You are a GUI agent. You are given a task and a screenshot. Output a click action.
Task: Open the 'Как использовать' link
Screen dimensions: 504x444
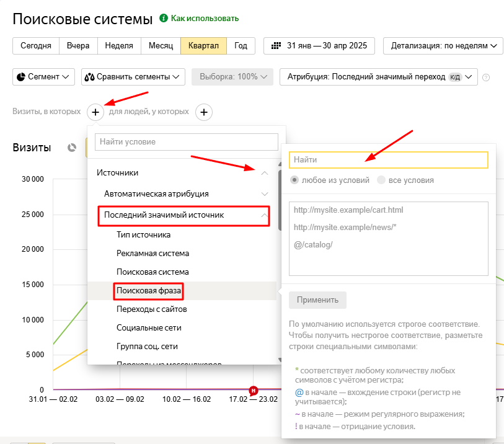click(205, 19)
